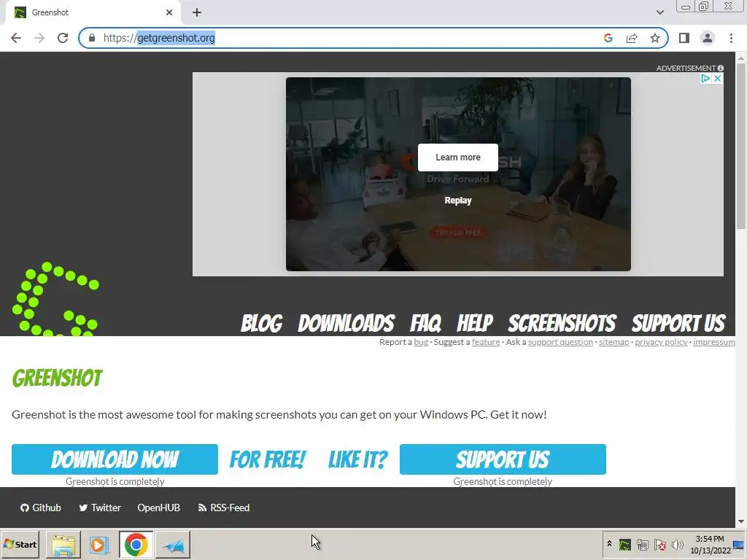
Task: Bookmark this page with the star icon
Action: (655, 38)
